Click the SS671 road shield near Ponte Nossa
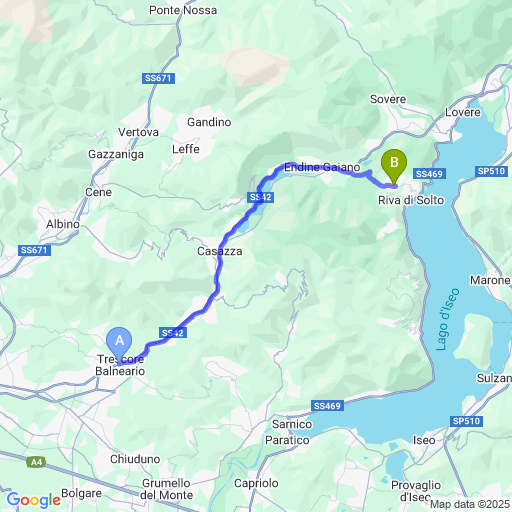512x512 pixels. [x=158, y=78]
